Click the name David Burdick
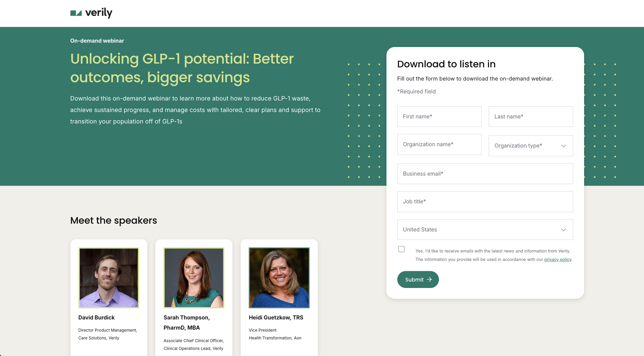 [x=96, y=317]
